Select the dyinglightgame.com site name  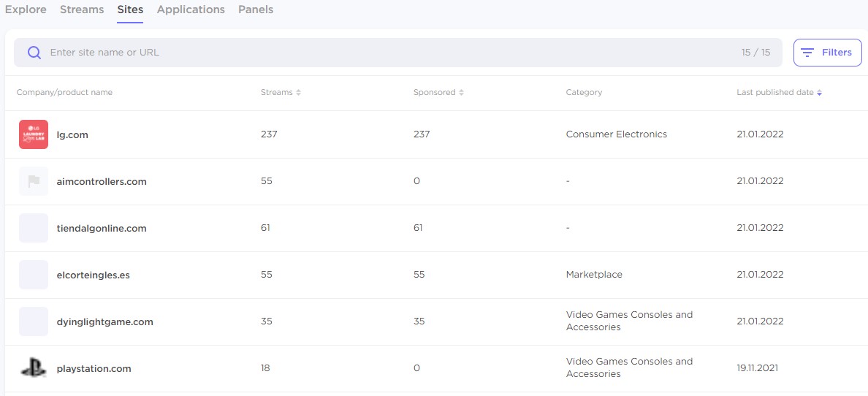tap(104, 322)
